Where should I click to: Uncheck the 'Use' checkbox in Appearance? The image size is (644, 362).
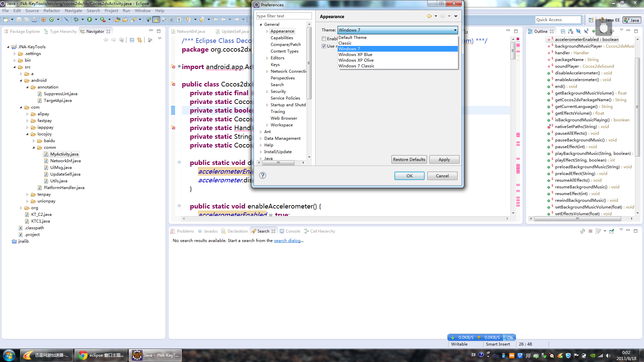click(324, 46)
